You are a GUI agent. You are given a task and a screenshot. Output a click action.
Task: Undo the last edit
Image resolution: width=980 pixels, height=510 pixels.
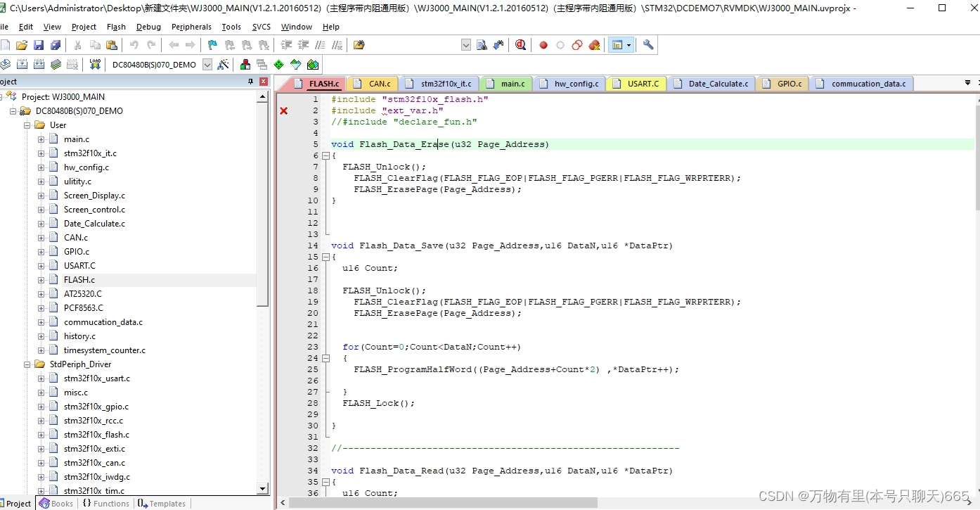(x=134, y=45)
